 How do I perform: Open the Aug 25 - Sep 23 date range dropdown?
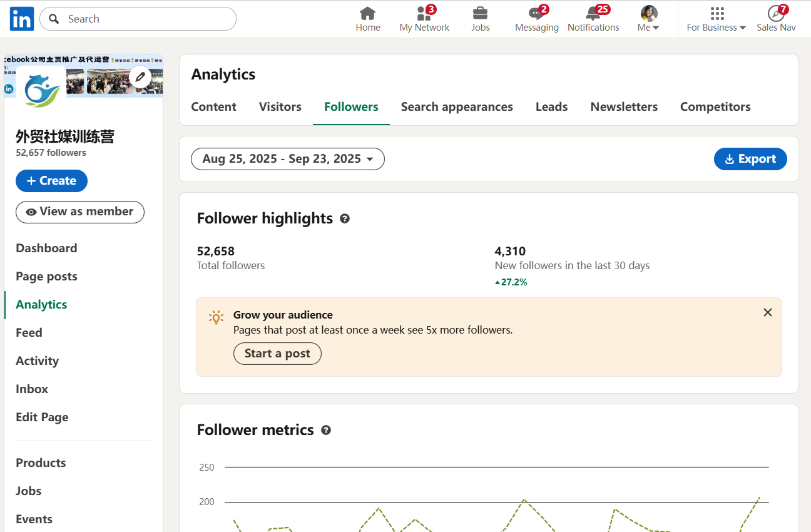pos(288,159)
